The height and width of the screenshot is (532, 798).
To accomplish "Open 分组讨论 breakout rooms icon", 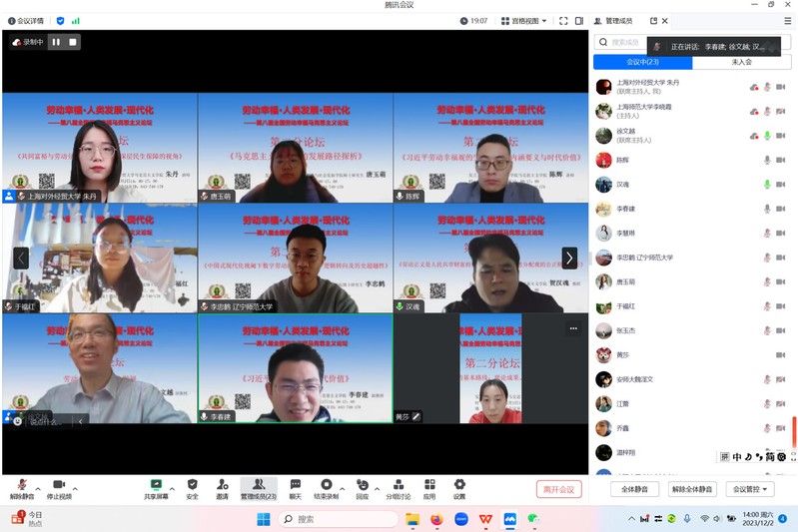I will coord(398,485).
